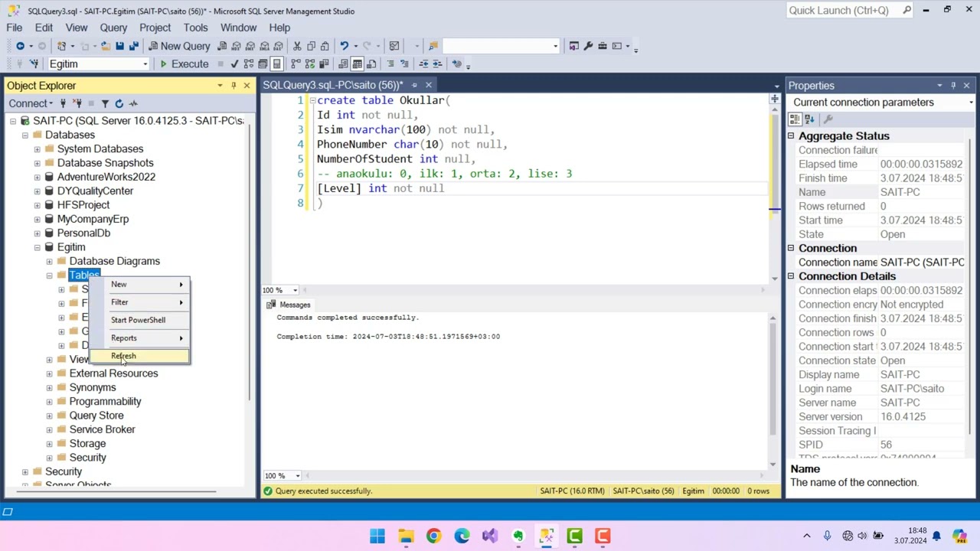Screen dimensions: 980x551
Task: Open Activity Monitor icon in Object Explorer
Action: [x=133, y=103]
